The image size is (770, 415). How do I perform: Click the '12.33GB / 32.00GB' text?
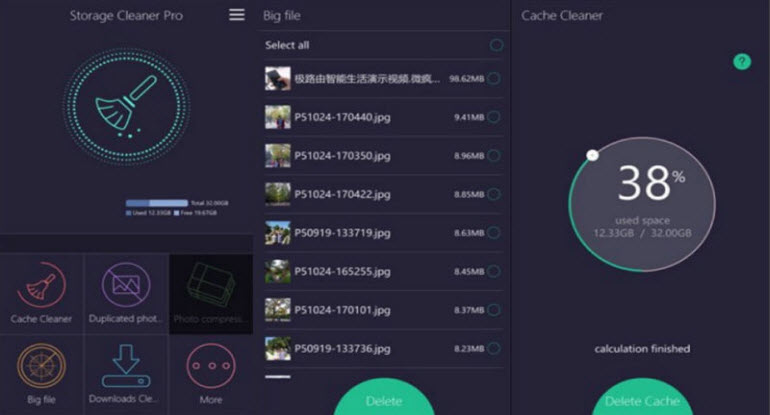(x=642, y=233)
